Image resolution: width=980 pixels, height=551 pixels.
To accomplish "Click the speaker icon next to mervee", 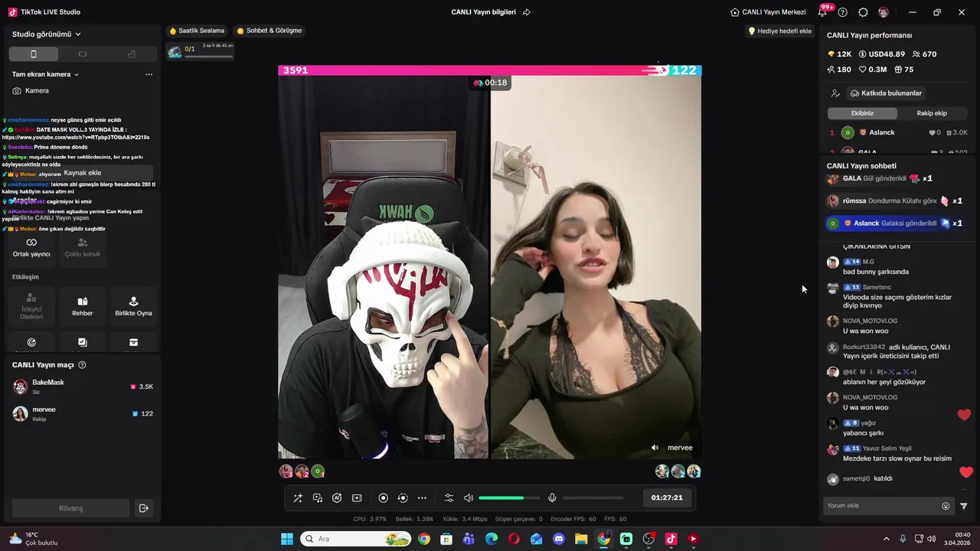I will pos(655,448).
